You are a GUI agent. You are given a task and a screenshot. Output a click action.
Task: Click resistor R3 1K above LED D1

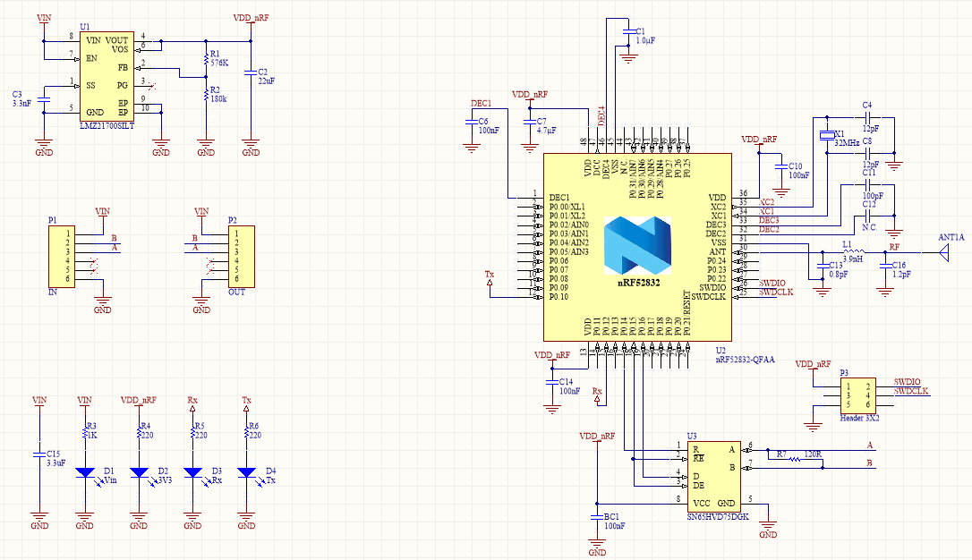coord(85,434)
